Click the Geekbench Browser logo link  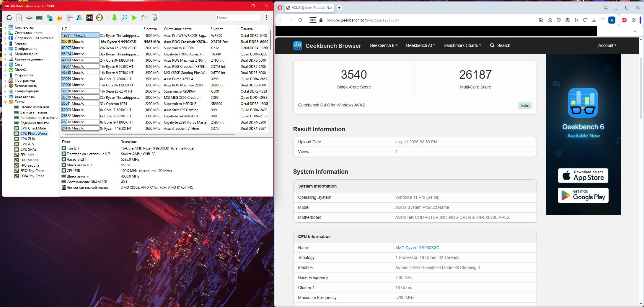[x=327, y=46]
